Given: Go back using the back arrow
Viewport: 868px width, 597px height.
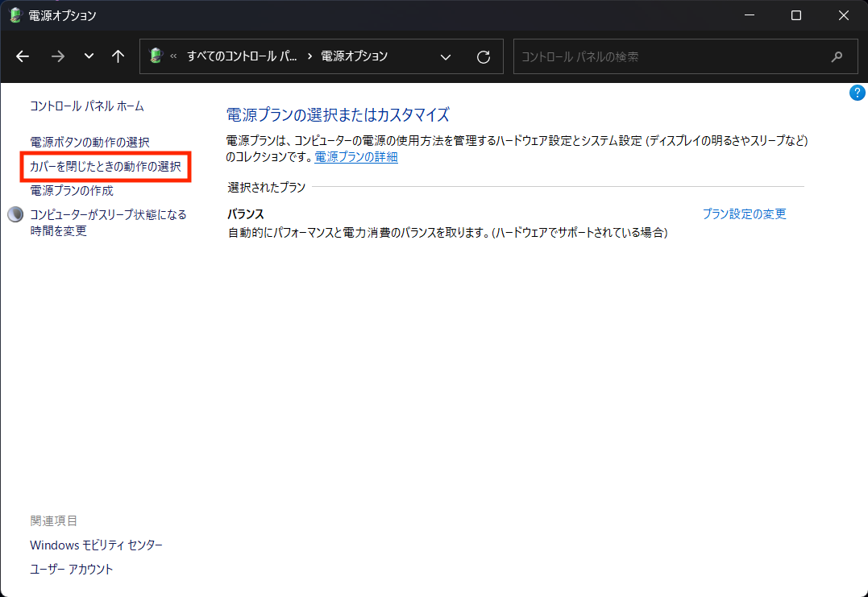Looking at the screenshot, I should tap(23, 56).
